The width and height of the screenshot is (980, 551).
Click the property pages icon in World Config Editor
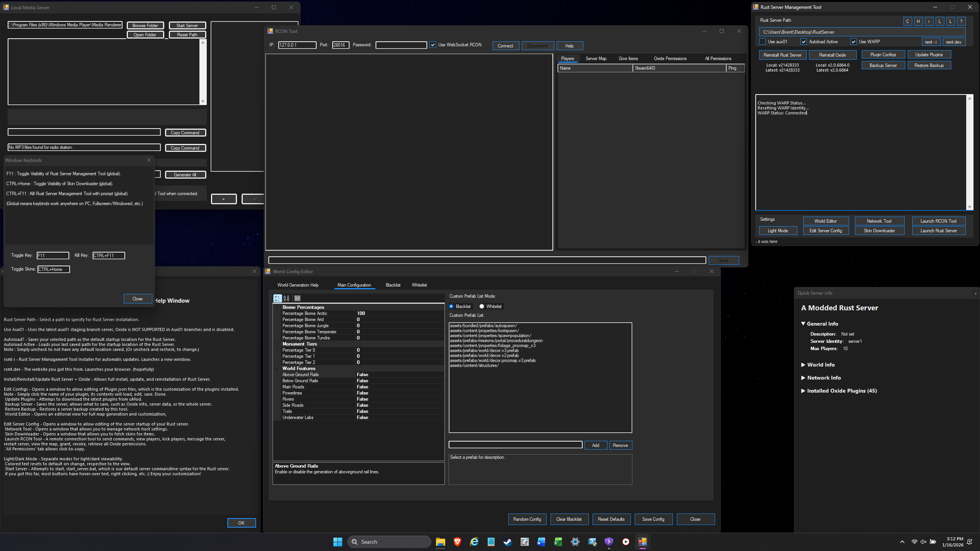tap(297, 298)
